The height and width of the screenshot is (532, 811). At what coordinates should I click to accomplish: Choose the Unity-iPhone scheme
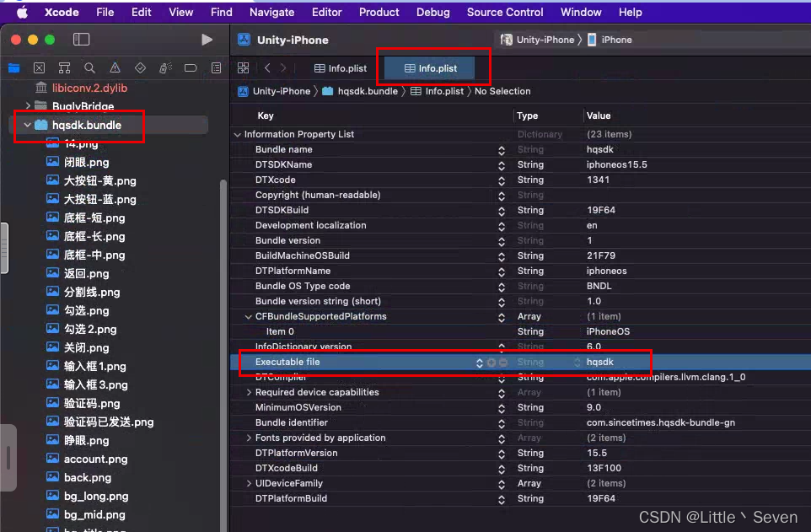click(x=539, y=40)
